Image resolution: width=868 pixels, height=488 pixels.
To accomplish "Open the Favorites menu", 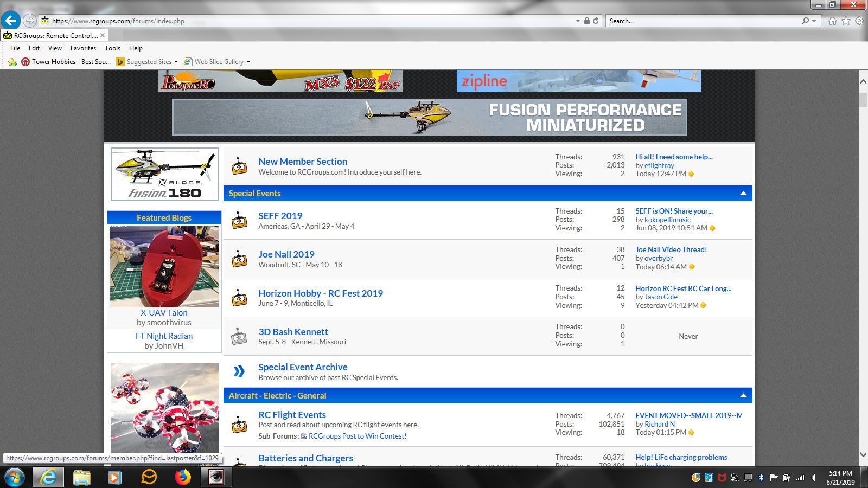I will 83,48.
